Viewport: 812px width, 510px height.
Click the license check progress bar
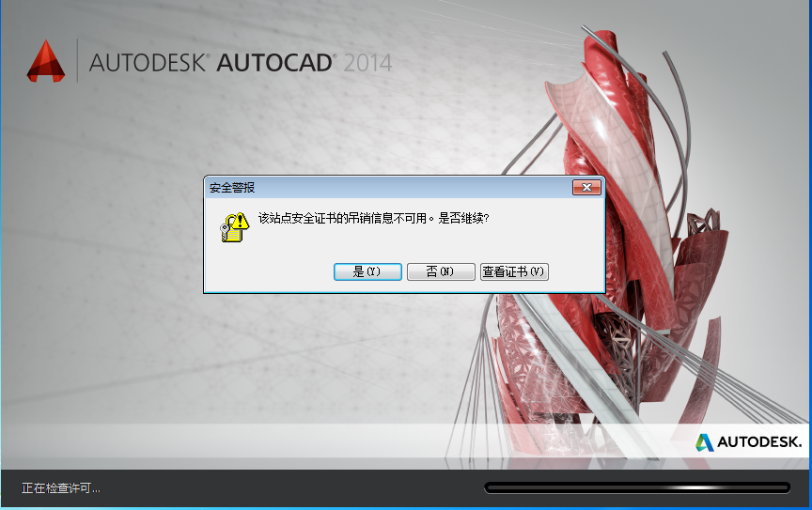pos(637,487)
